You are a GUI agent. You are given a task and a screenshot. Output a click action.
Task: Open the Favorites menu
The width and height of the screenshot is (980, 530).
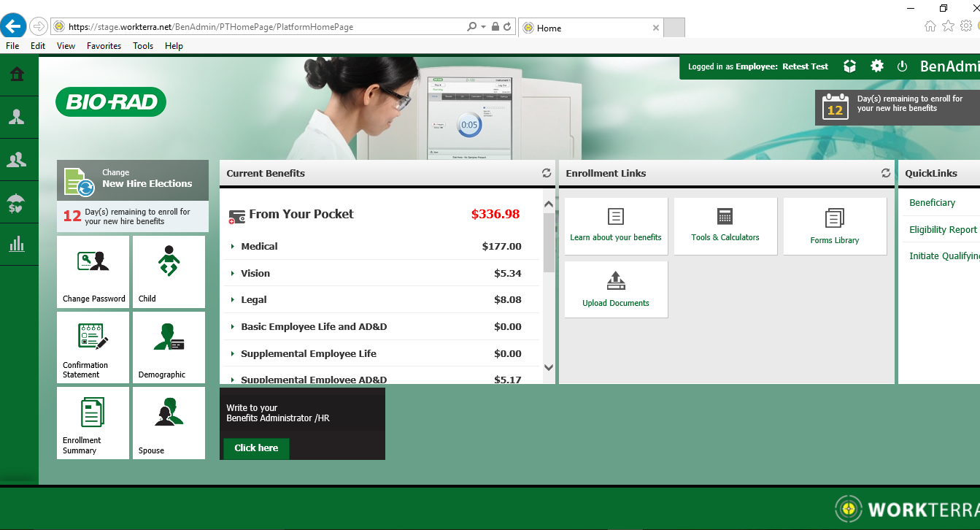point(104,46)
